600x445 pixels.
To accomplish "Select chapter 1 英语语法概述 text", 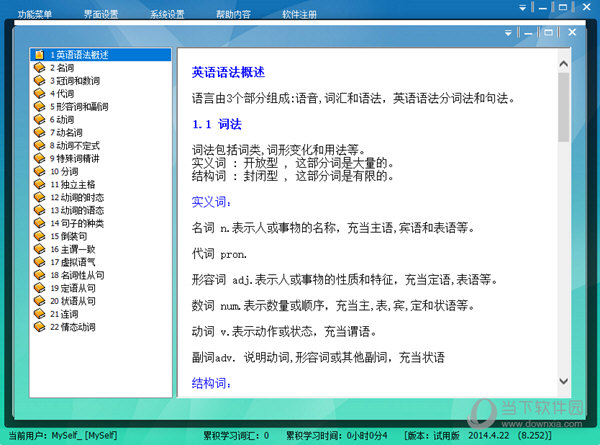I will coord(79,55).
